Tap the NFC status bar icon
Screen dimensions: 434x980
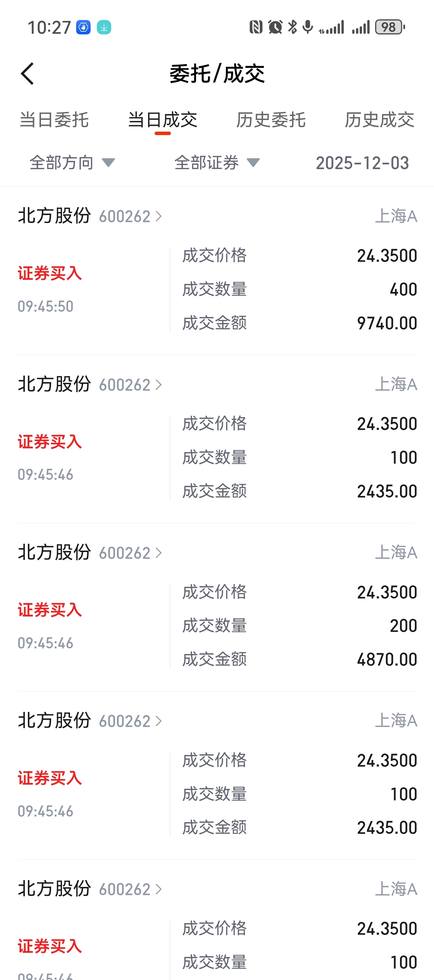256,27
